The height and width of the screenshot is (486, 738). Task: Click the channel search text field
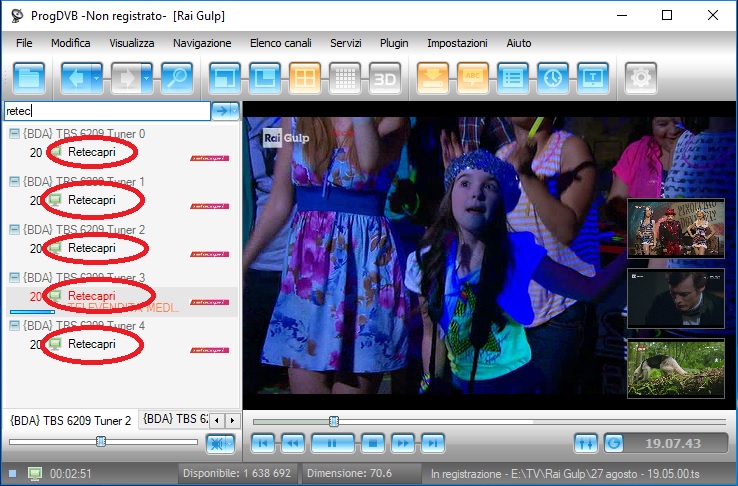click(105, 111)
